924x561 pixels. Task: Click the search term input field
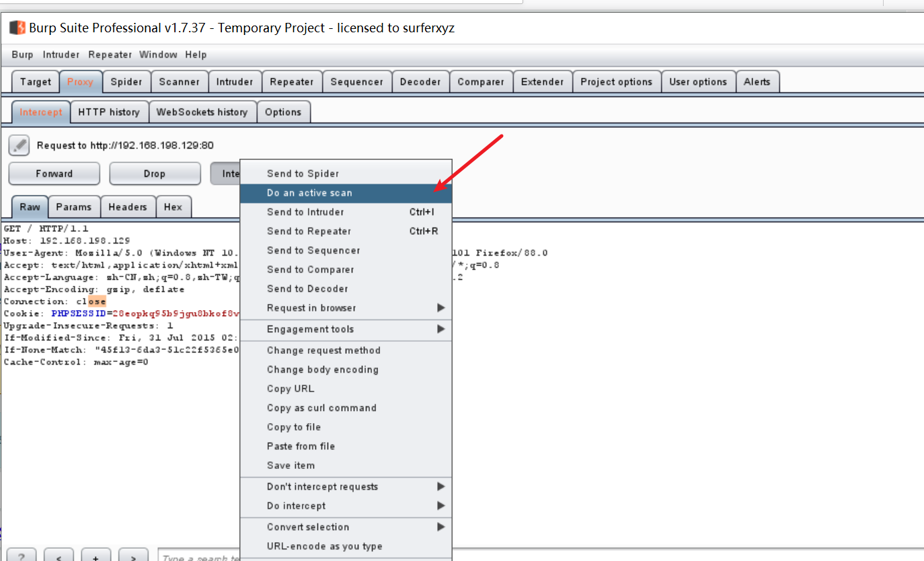(199, 556)
